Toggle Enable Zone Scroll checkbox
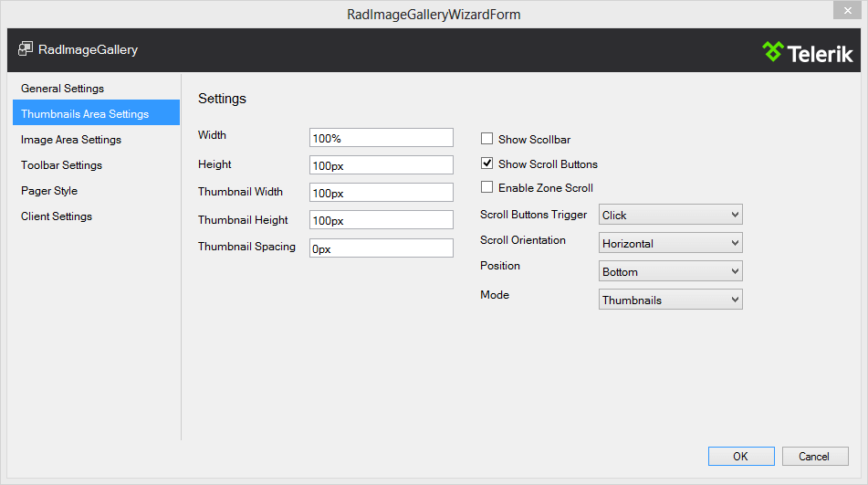Image resolution: width=868 pixels, height=485 pixels. 487,188
